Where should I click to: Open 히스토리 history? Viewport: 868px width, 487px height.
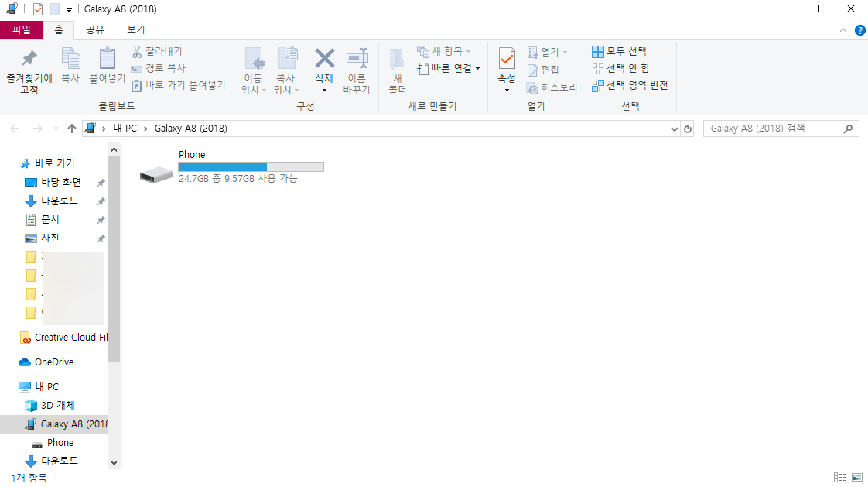click(x=552, y=87)
